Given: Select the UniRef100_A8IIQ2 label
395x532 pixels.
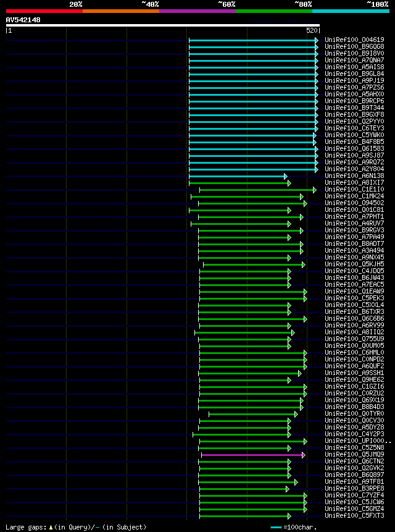Looking at the screenshot, I should coord(354,331).
